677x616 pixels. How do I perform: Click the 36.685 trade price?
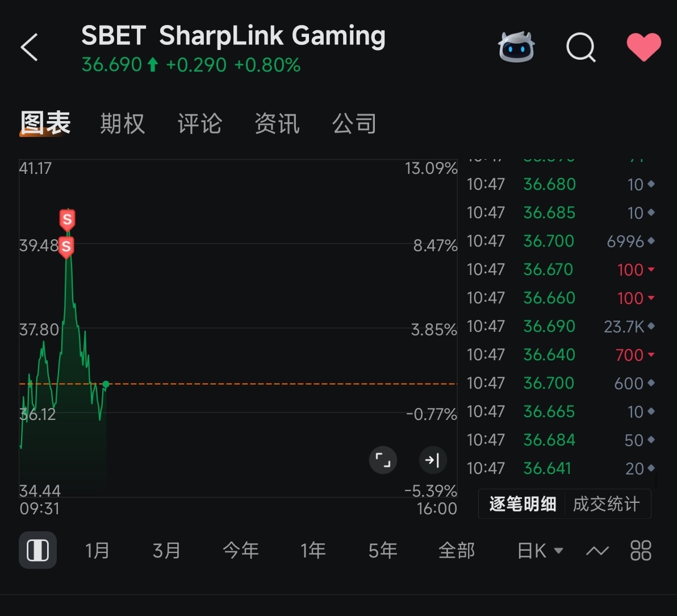click(x=549, y=213)
